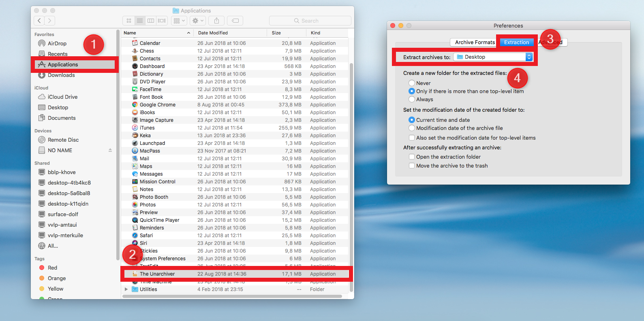Viewport: 644px width, 321px height.
Task: Choose Current time and date option
Action: coord(412,120)
